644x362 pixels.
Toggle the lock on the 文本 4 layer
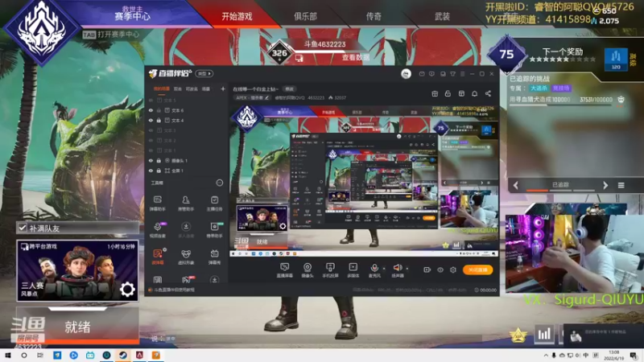click(x=159, y=120)
